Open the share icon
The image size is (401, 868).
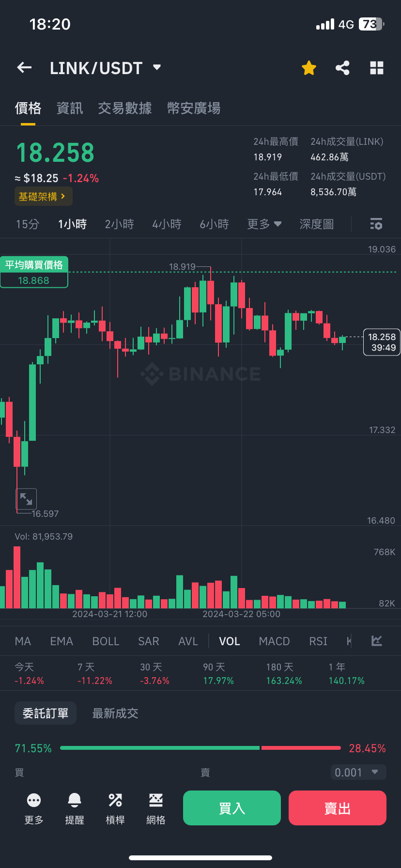coord(343,68)
